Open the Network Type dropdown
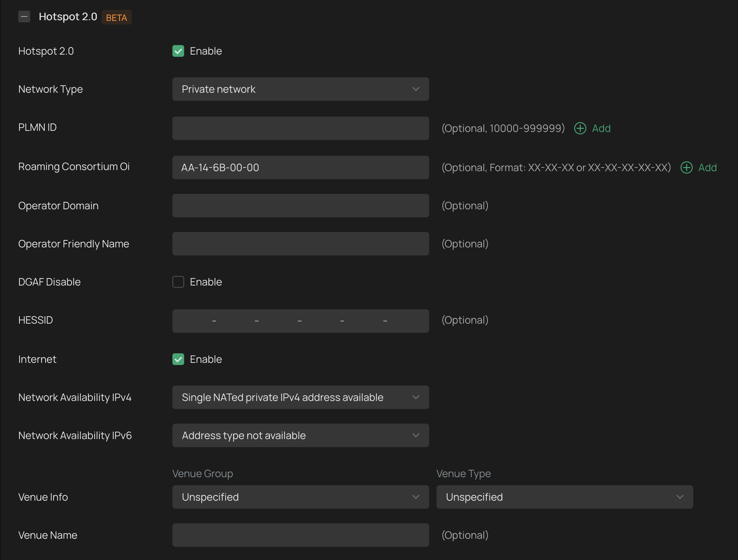This screenshot has width=738, height=560. (x=300, y=89)
